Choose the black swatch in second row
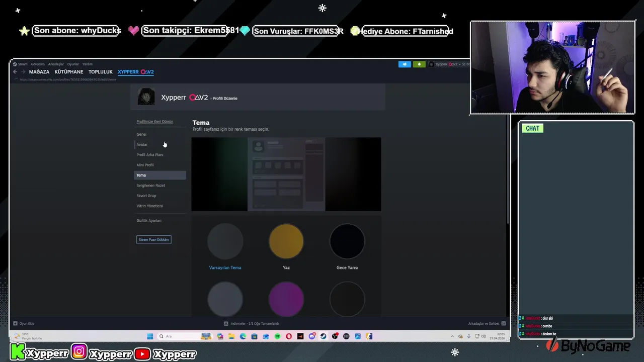The height and width of the screenshot is (362, 644). pyautogui.click(x=347, y=299)
